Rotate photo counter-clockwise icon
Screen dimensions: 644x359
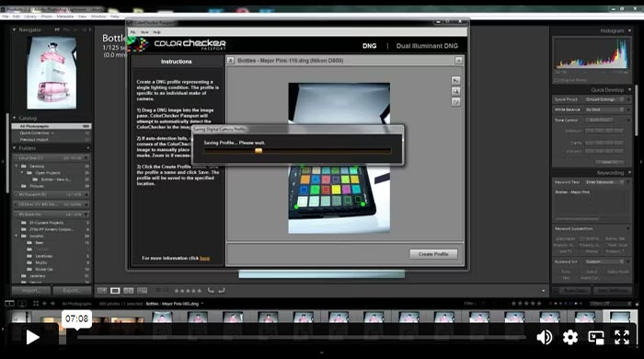211,291
